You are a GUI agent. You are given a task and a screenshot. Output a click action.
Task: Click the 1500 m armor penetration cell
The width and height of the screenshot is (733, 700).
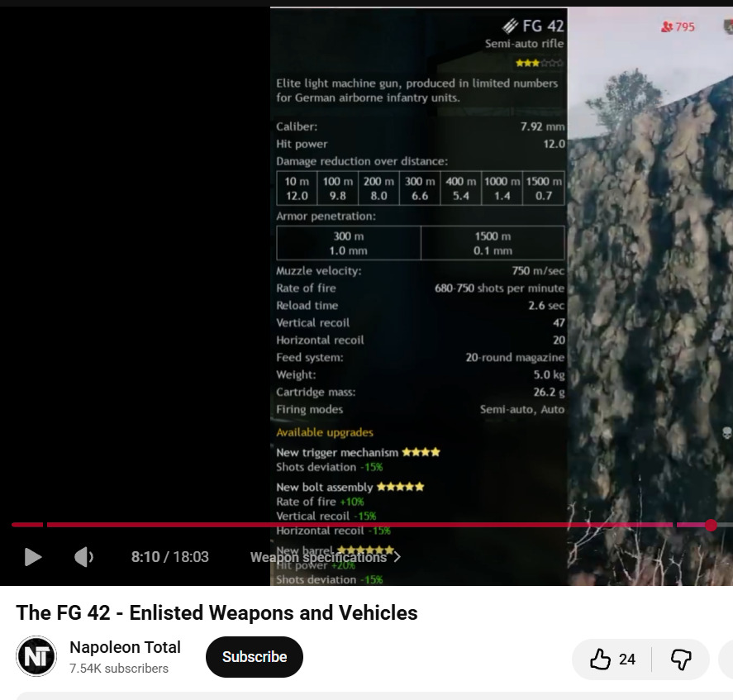(x=493, y=243)
